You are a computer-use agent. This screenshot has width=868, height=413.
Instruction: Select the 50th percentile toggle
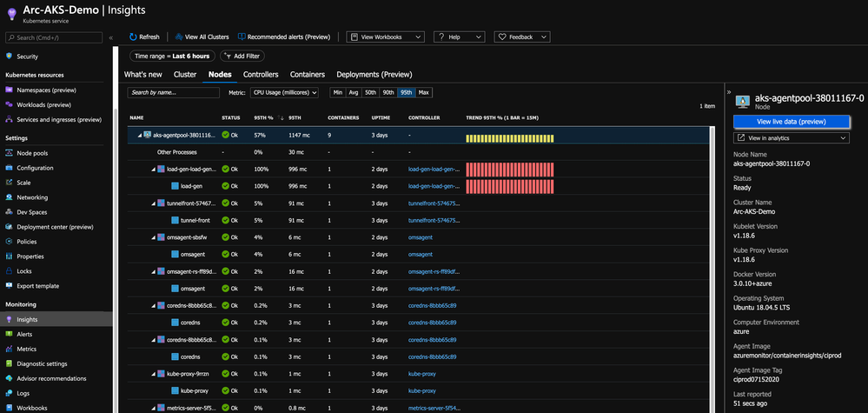(x=370, y=92)
